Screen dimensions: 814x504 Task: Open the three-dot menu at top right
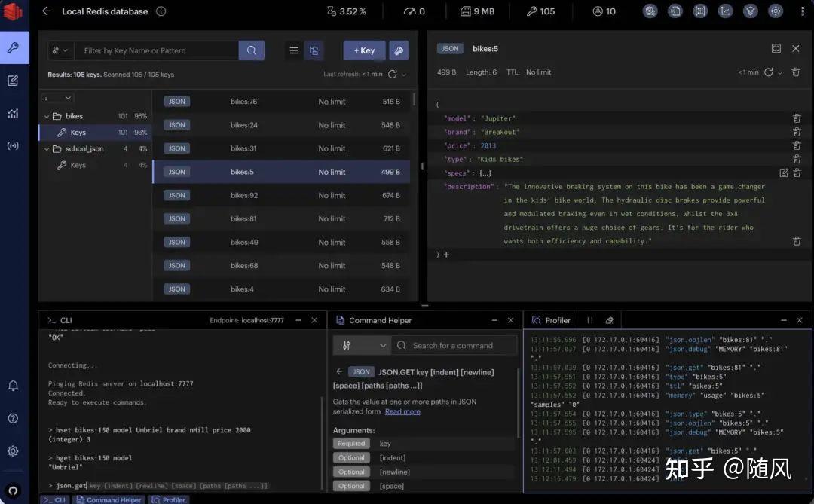[x=803, y=11]
